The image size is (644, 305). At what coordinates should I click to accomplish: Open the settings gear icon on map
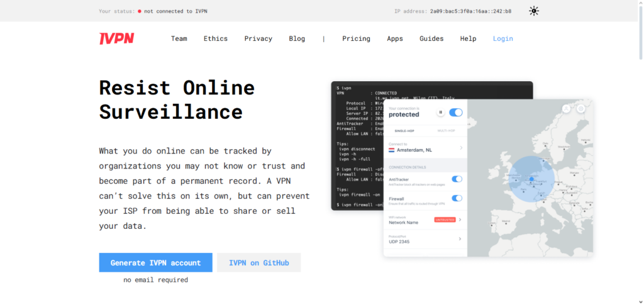coord(580,109)
